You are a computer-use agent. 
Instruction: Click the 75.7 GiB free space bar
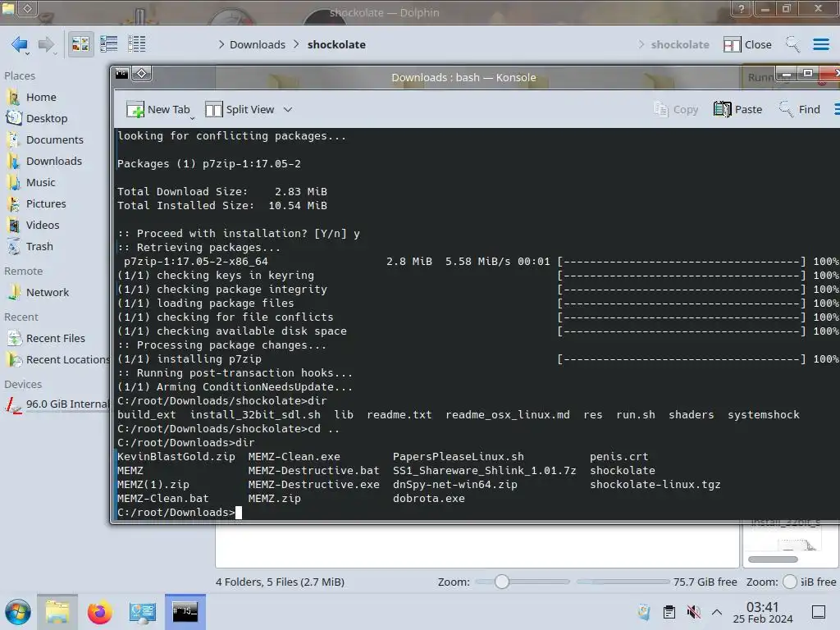pyautogui.click(x=623, y=582)
